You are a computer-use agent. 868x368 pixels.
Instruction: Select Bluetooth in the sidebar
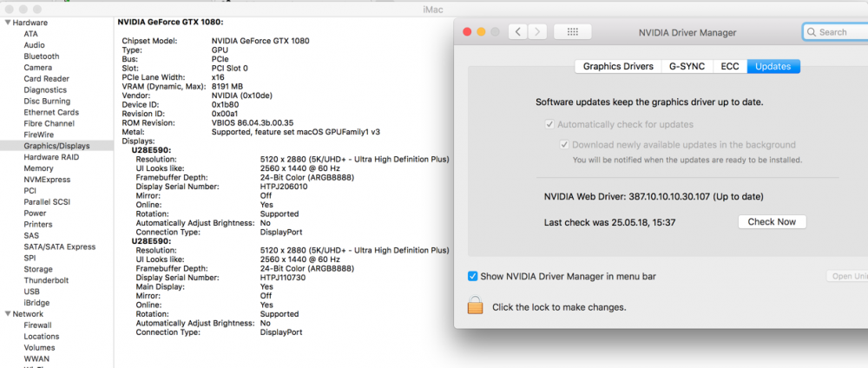(x=42, y=56)
